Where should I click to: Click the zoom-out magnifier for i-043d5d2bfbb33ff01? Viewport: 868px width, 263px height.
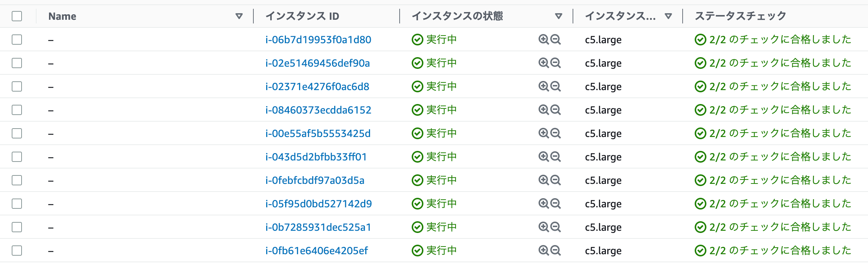[555, 156]
